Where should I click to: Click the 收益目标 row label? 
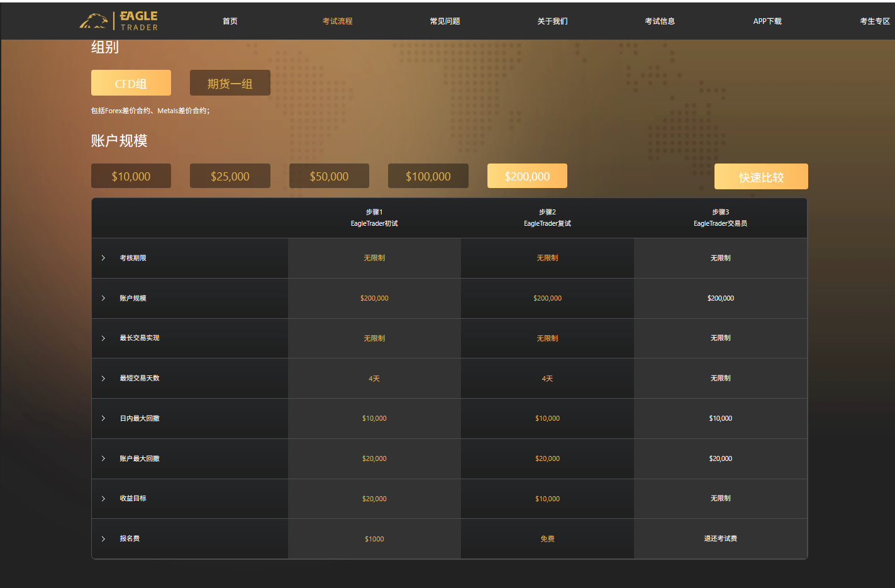(x=133, y=498)
